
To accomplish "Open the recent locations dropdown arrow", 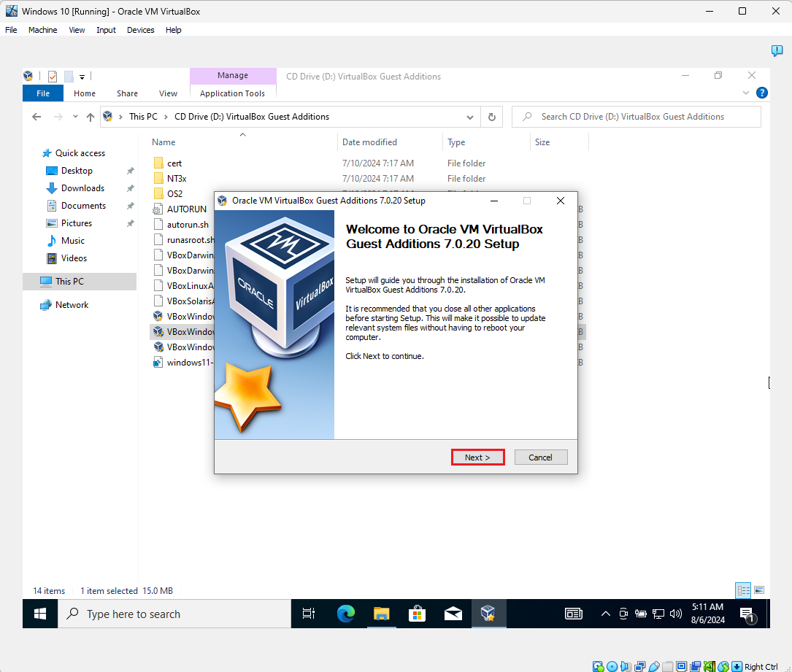I will coord(75,117).
